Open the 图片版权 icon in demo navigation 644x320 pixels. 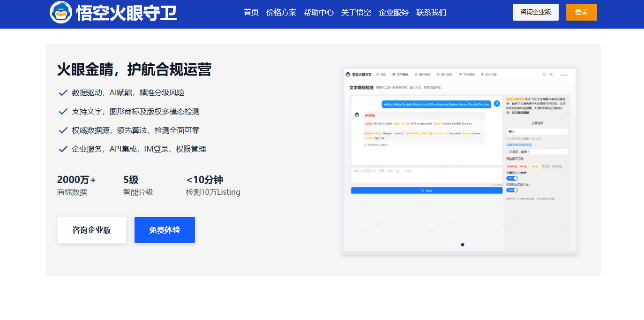[437, 74]
